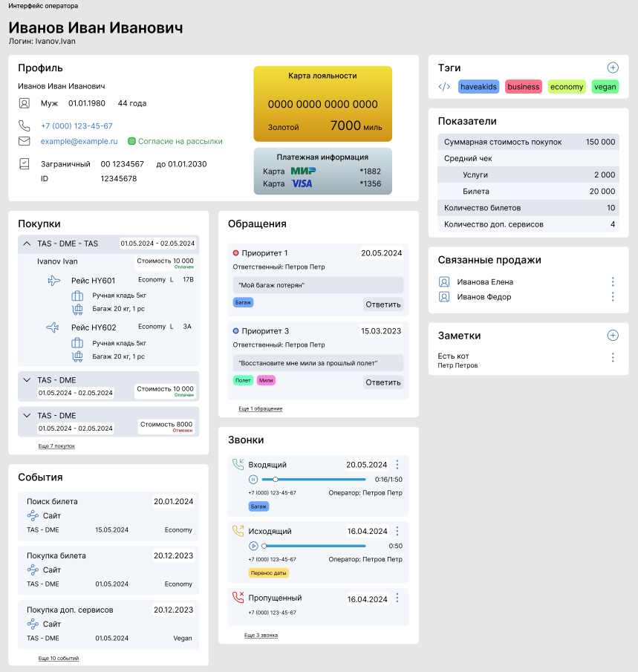Click the code </> icon in the Тэги panel
The image size is (638, 672).
click(443, 87)
